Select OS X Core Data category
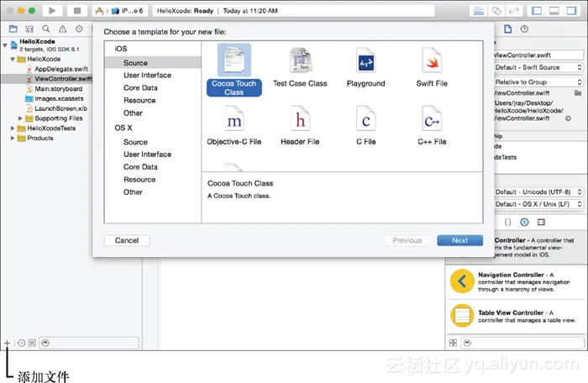 click(x=140, y=167)
